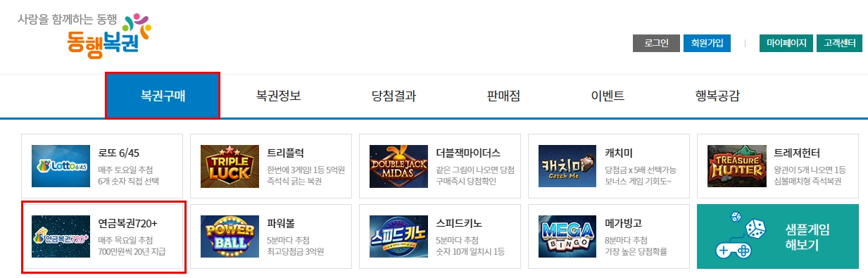Click the 더블잭마이더스 title link
The width and height of the screenshot is (868, 278).
click(x=468, y=153)
